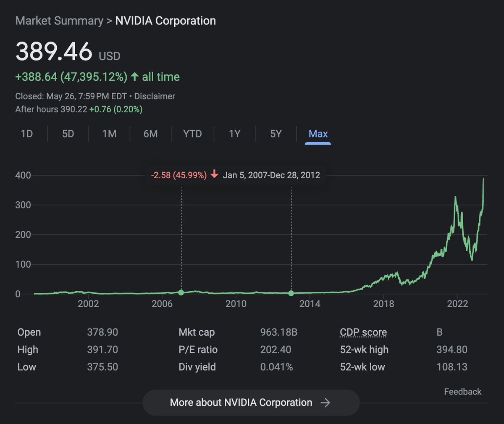The image size is (504, 424).
Task: Click the Div yield value 0.041%
Action: tap(276, 367)
